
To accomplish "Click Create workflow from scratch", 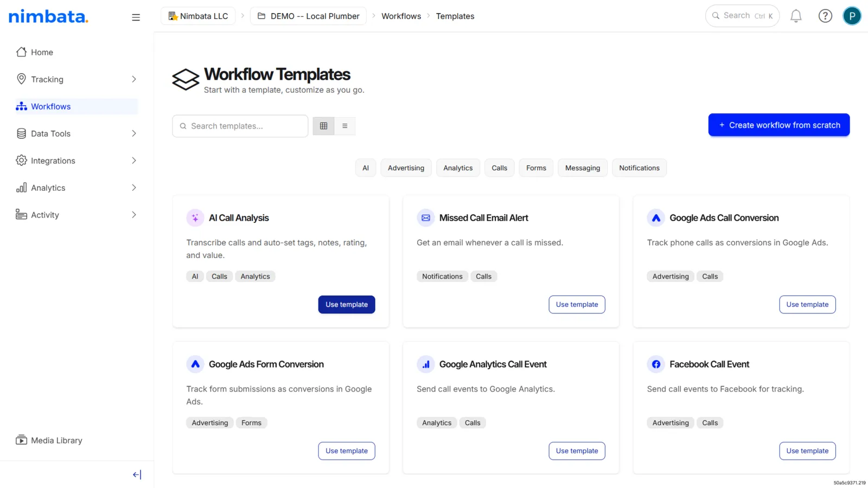I will 779,125.
